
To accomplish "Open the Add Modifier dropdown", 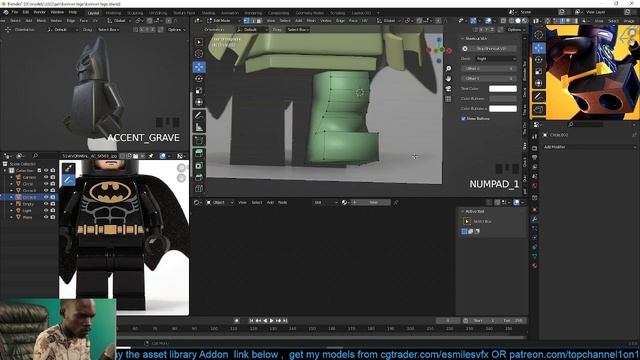I will coord(589,147).
